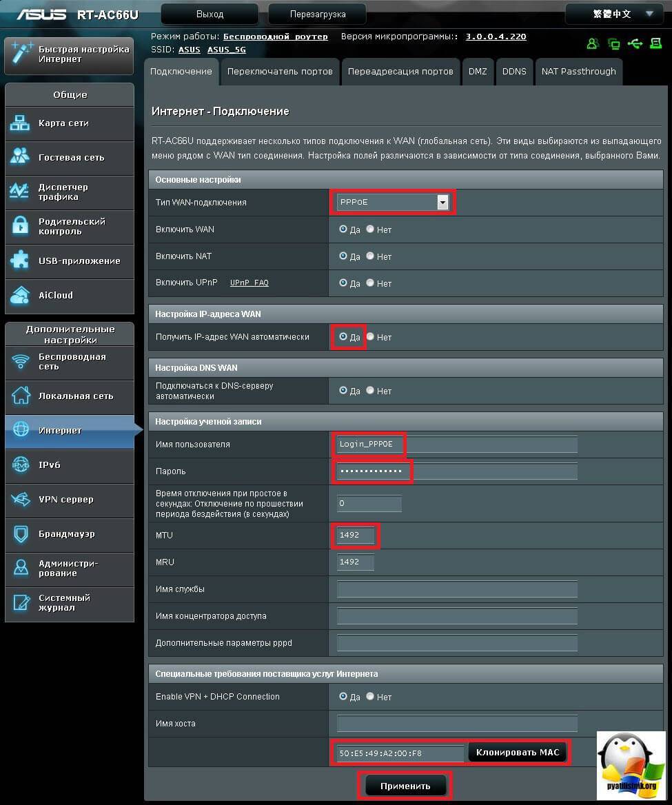Click the Имя хоста input field
The image size is (672, 805).
click(457, 724)
